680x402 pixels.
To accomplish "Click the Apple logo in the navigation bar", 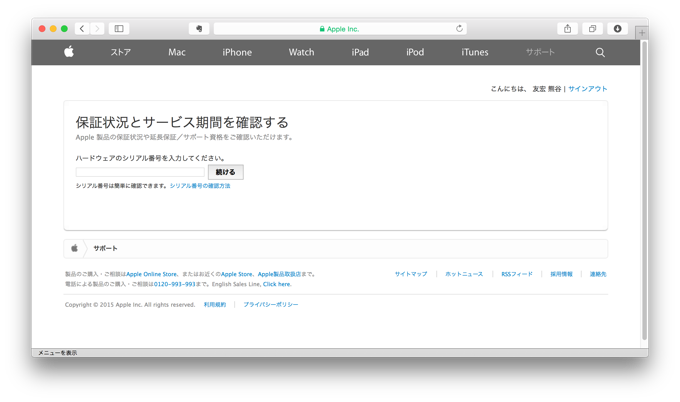I will pyautogui.click(x=69, y=52).
